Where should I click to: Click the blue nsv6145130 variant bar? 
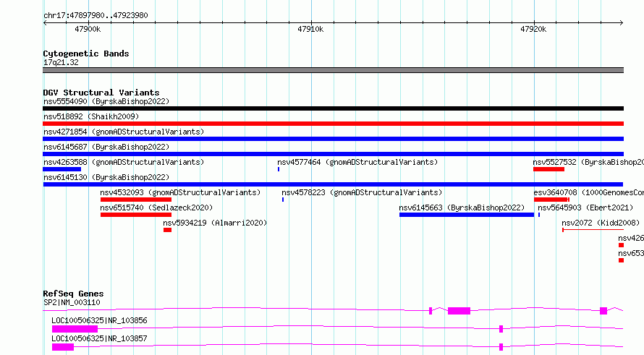(x=333, y=184)
